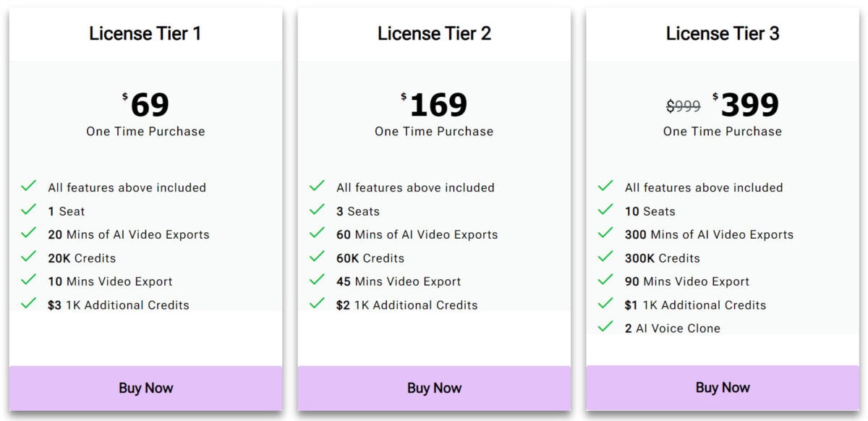Click the crossed-out $999 price

683,106
